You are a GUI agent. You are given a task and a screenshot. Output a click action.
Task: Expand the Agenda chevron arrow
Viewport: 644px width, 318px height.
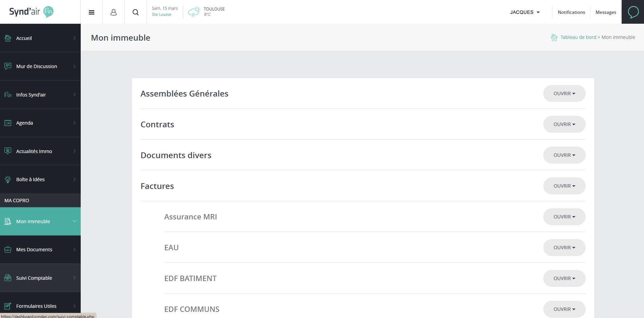(75, 123)
